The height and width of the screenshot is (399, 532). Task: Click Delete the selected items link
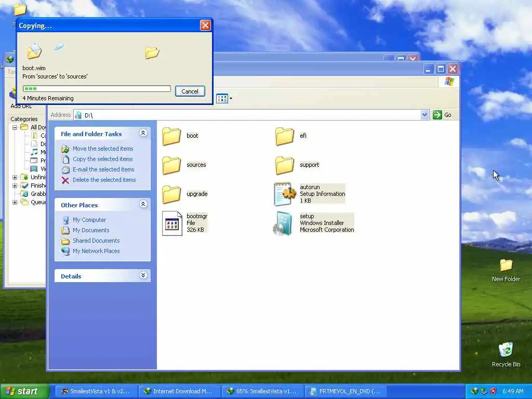[104, 180]
